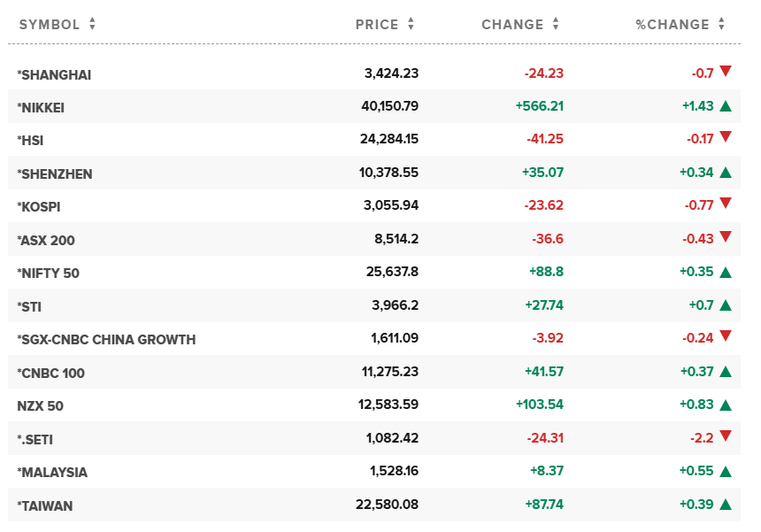Screen dimensions: 761x532
Task: Click the green up arrow beside STI
Action: coord(726,305)
